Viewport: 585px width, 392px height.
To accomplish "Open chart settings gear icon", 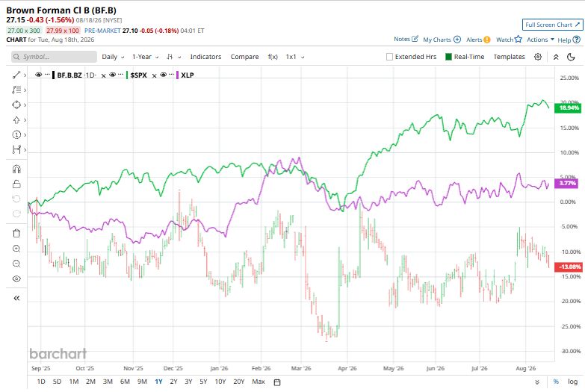I will point(538,57).
